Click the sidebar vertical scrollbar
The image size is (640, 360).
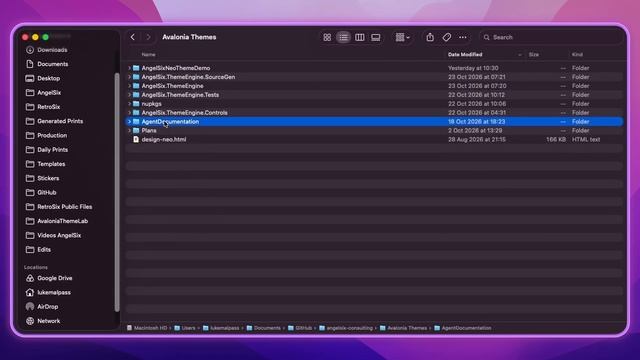117,192
